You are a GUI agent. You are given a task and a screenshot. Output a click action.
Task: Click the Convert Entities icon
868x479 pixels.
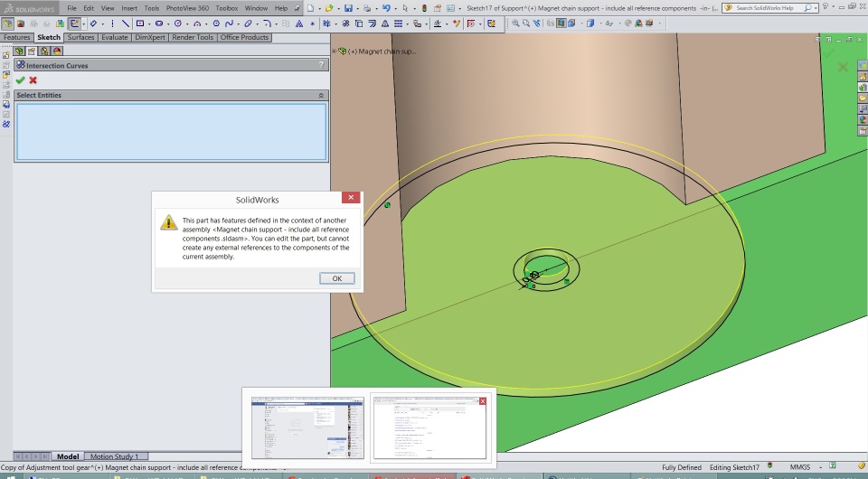(359, 23)
